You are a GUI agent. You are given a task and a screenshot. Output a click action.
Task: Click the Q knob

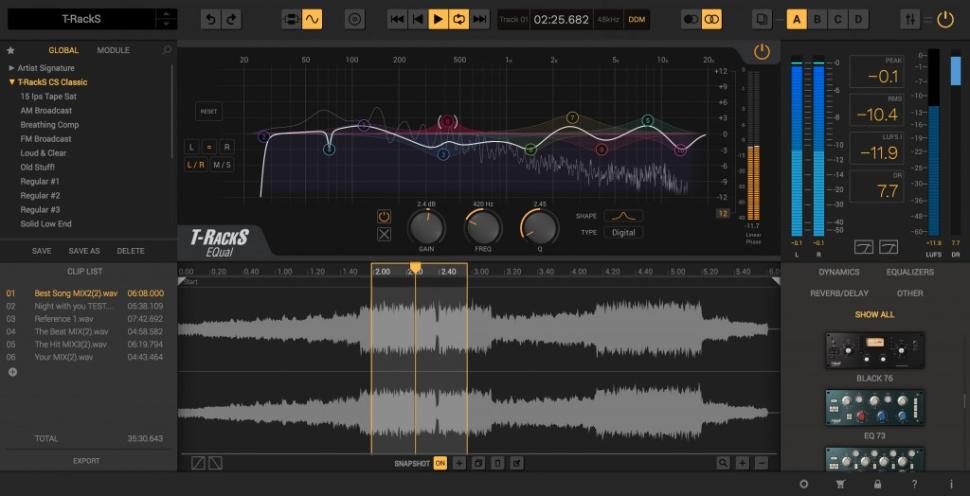[x=539, y=227]
